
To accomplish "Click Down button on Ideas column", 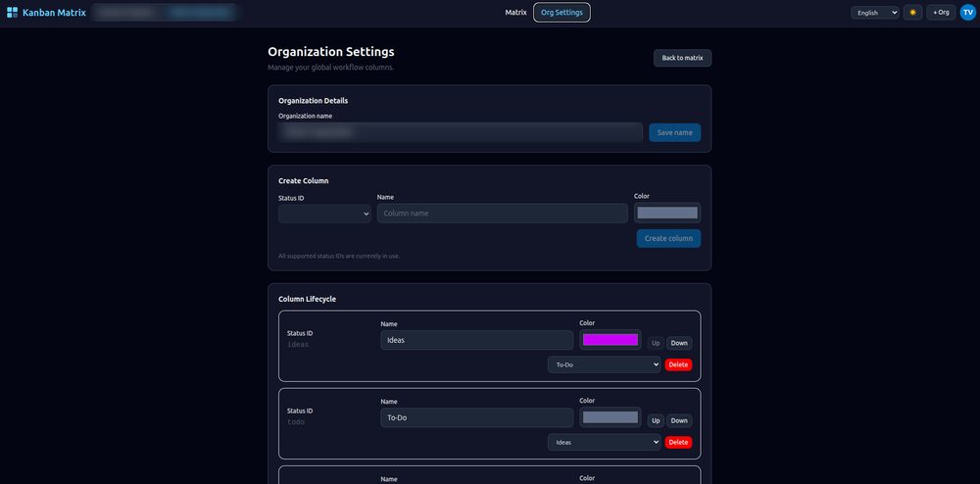I will 679,343.
